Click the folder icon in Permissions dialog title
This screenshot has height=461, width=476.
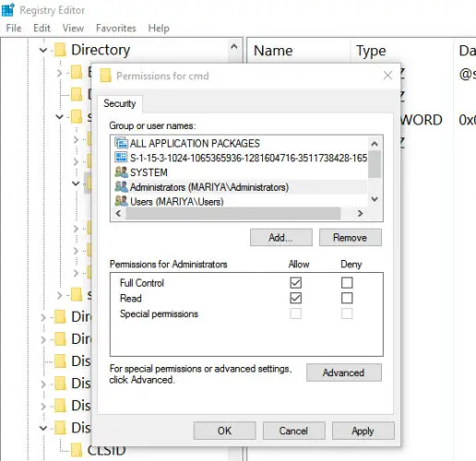click(x=105, y=76)
